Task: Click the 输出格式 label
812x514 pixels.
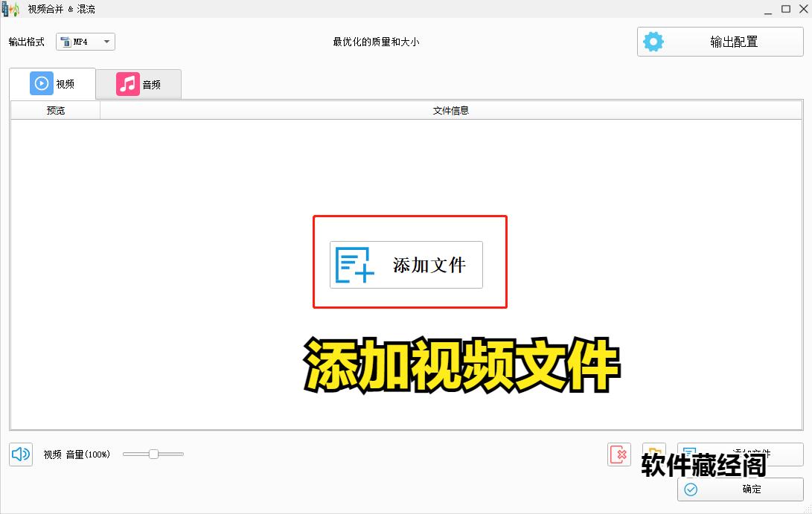Action: (26, 42)
